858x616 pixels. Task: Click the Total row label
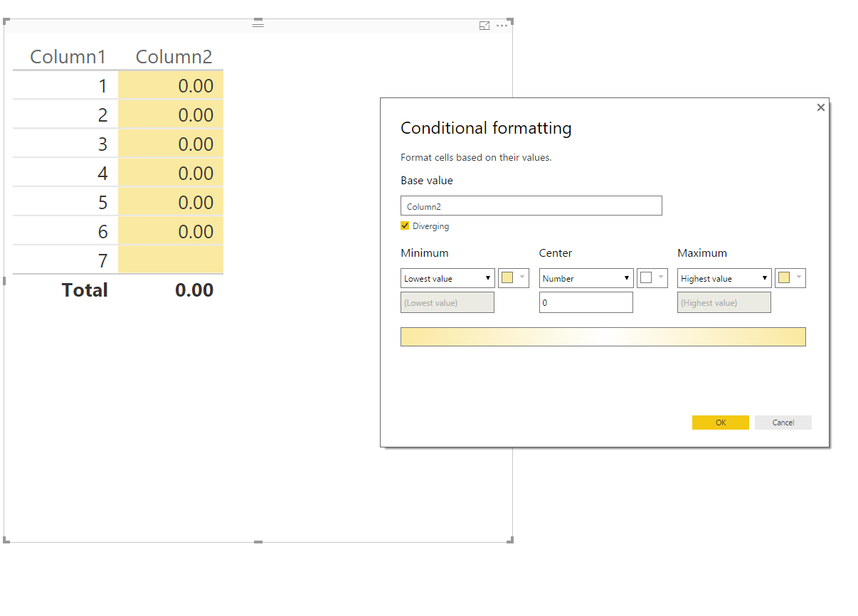tap(85, 290)
